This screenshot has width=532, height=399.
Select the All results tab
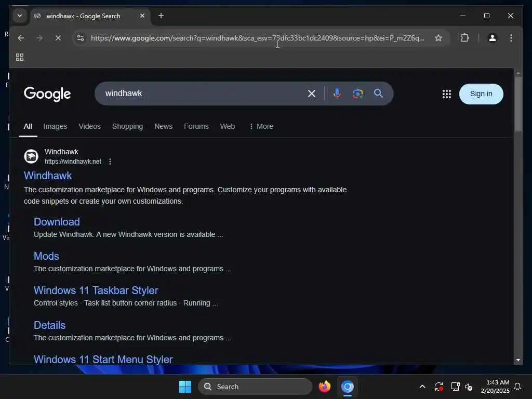click(28, 127)
